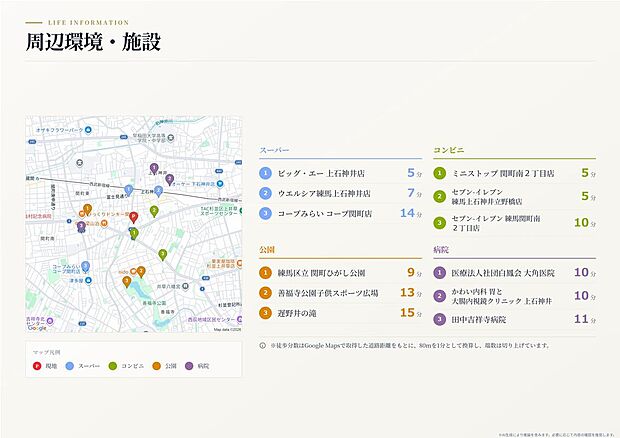Screen dimensions: 620x438
Task: Select blue supermarket pin 3 on map
Action: [x=85, y=266]
